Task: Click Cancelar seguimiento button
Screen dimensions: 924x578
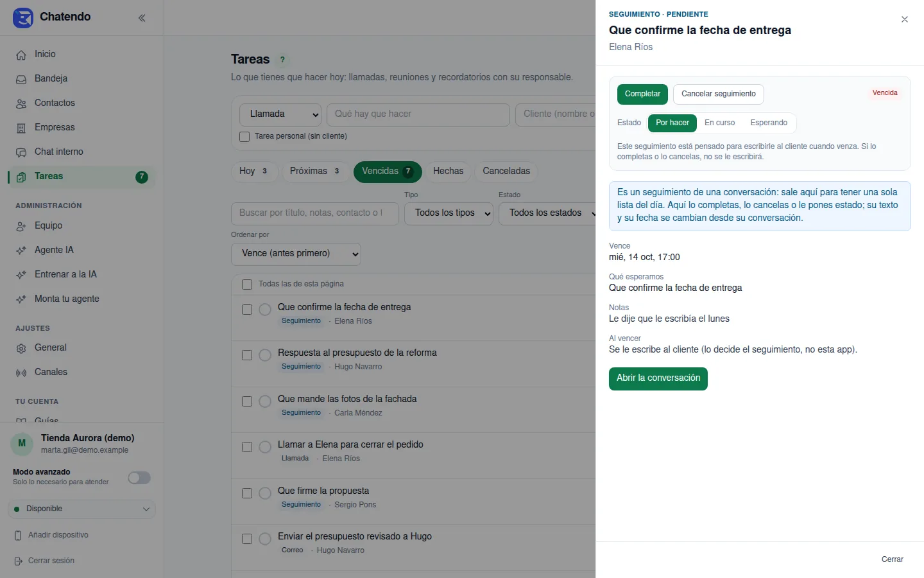Action: click(719, 94)
